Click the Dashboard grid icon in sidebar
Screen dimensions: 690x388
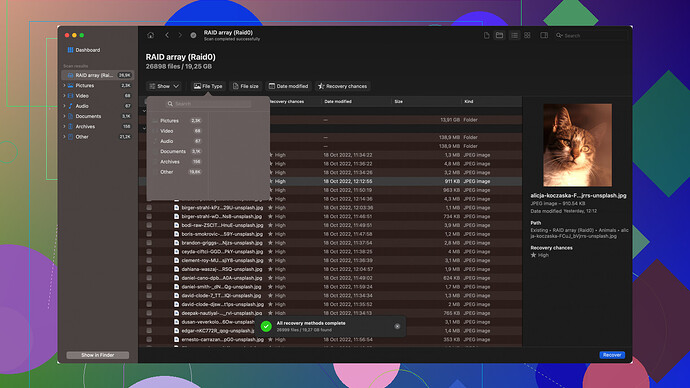70,50
